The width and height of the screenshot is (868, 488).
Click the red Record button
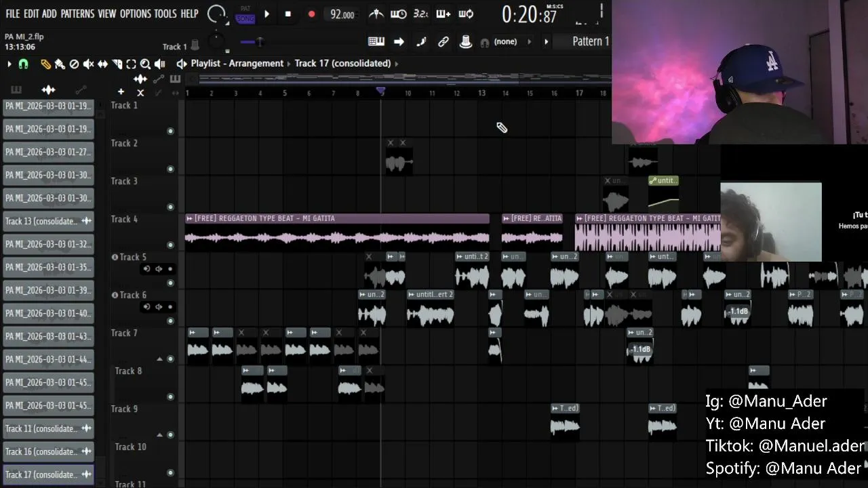pos(311,14)
